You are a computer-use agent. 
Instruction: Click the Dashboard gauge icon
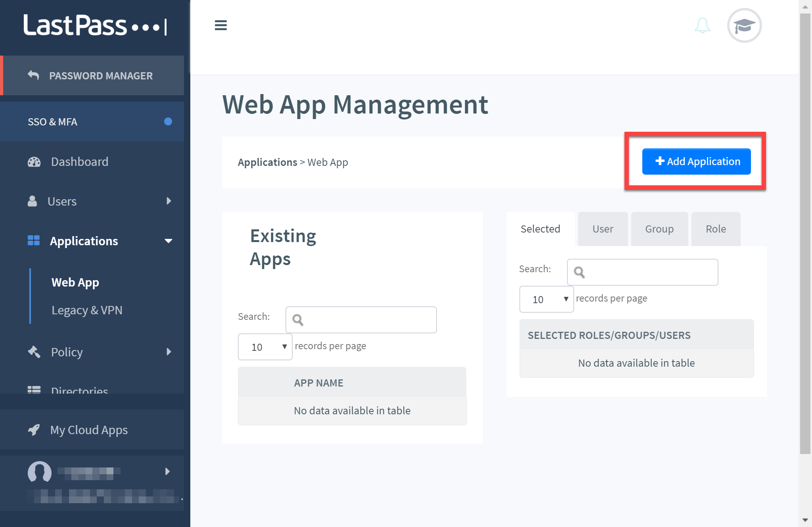[34, 162]
